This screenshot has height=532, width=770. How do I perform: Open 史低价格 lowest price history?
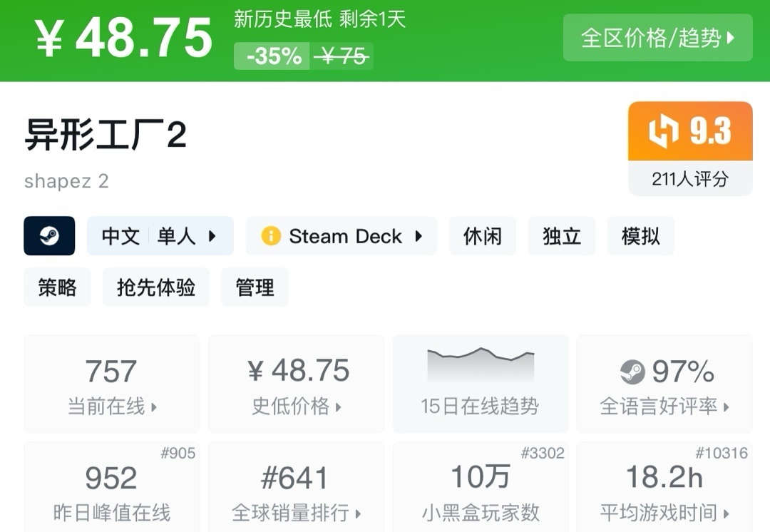pos(296,384)
